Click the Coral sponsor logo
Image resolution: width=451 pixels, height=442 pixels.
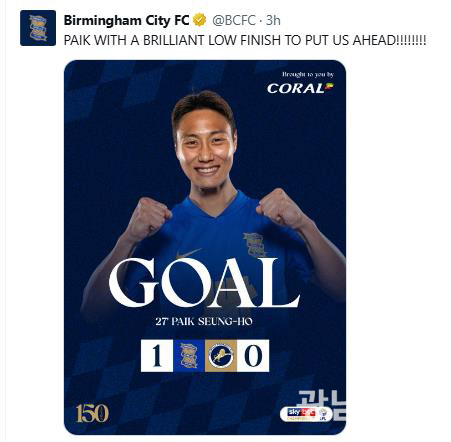tap(300, 88)
